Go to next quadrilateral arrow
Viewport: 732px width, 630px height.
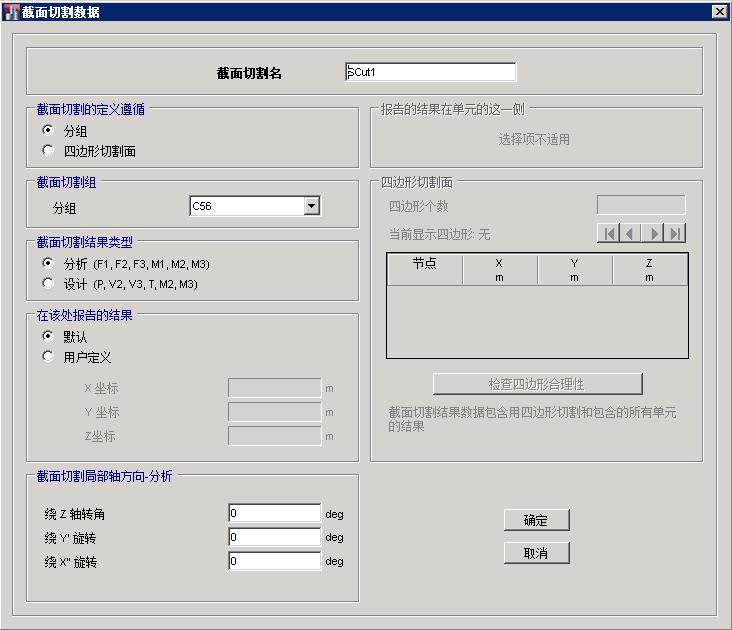tap(654, 233)
